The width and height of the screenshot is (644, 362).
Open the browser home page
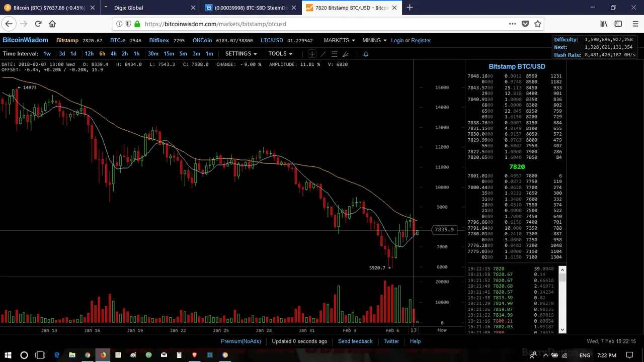click(x=52, y=24)
